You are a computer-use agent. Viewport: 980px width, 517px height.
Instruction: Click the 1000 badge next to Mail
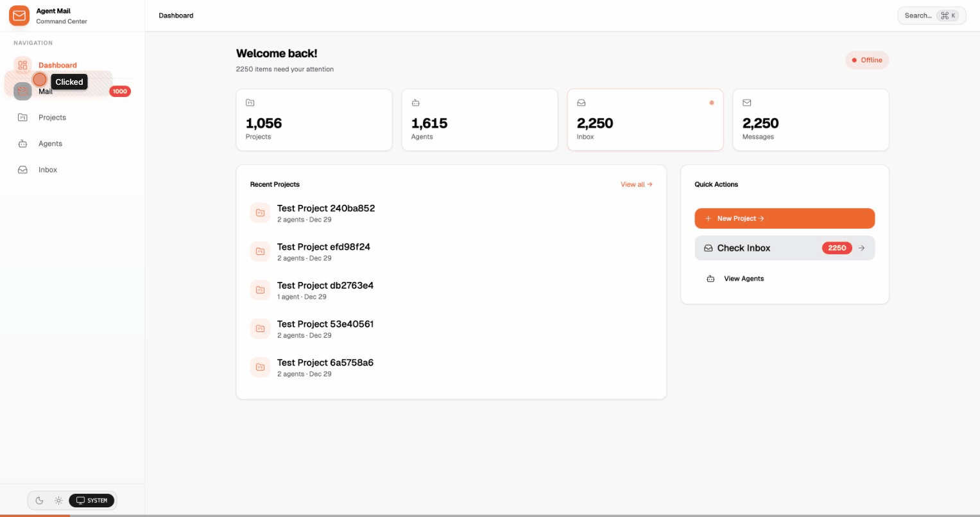pyautogui.click(x=120, y=91)
